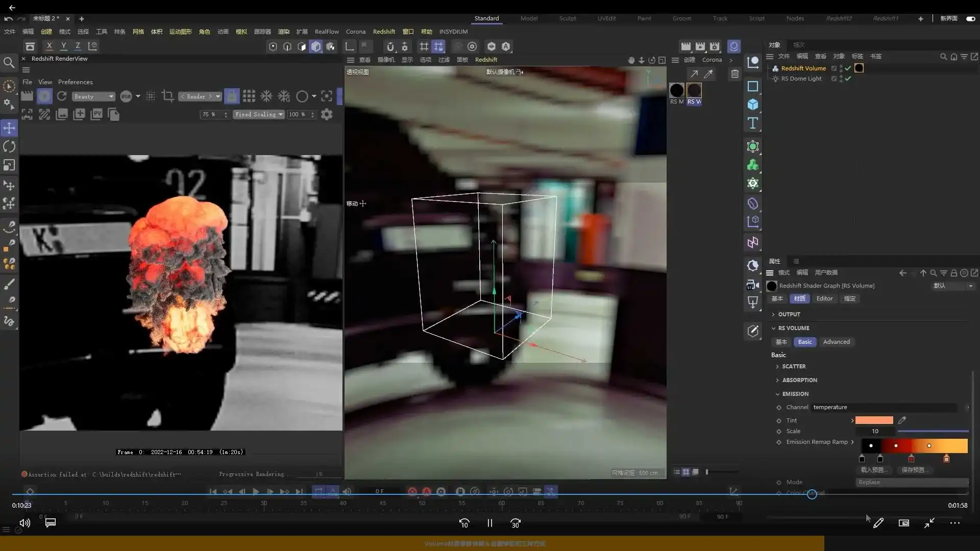Click the RenderView refresh icon
The width and height of the screenshot is (980, 551).
click(x=62, y=96)
